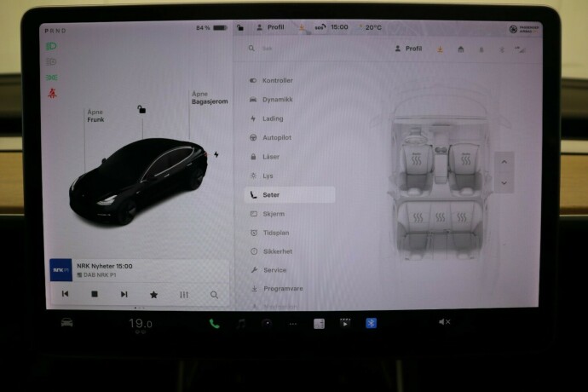Open the notifications bell icon
The width and height of the screenshot is (588, 392).
[x=481, y=49]
